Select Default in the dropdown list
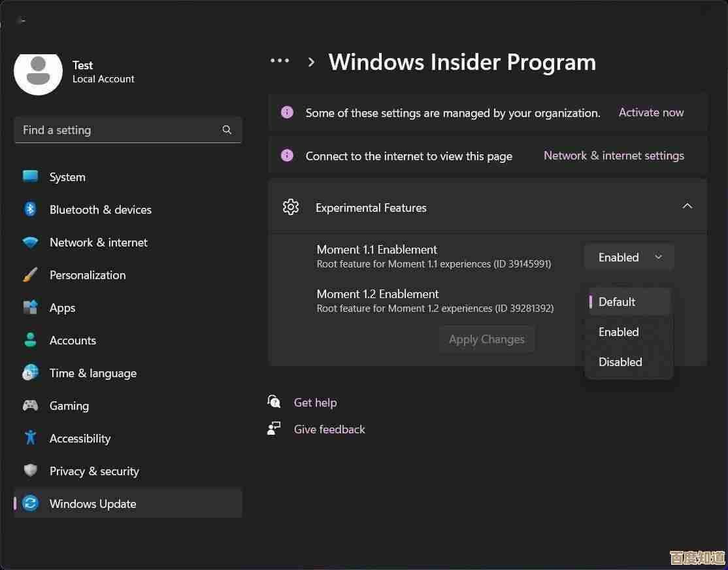 tap(617, 302)
